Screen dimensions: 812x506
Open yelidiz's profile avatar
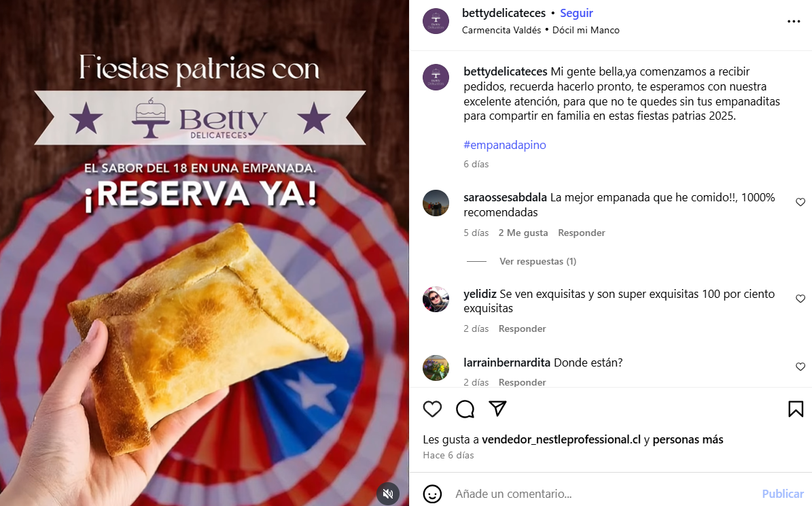click(436, 299)
